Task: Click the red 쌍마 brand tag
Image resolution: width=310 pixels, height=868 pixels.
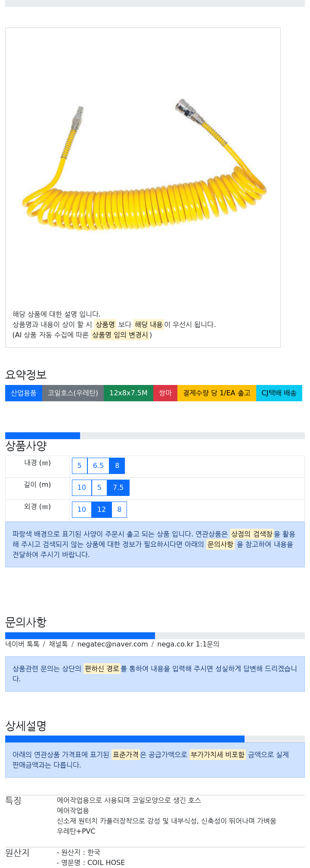Action: pos(165,393)
